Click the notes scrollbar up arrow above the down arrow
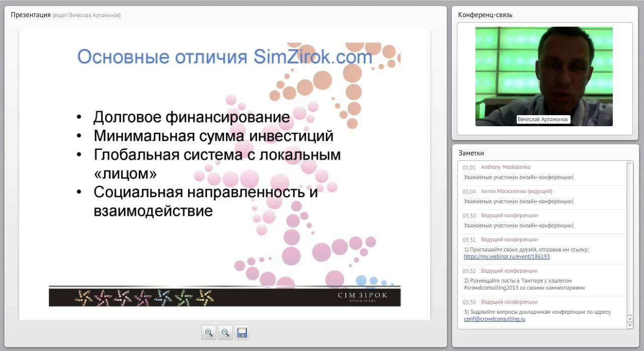This screenshot has width=644, height=351. (x=630, y=319)
